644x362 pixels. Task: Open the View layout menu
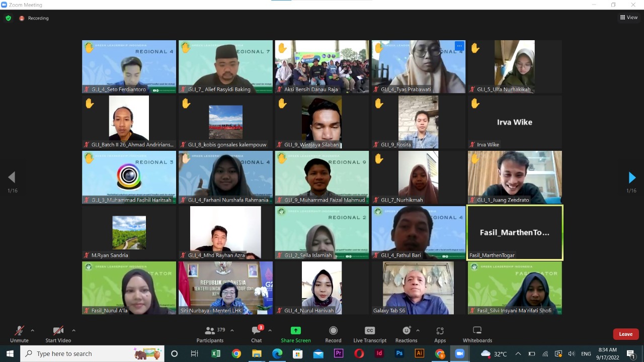click(x=629, y=18)
